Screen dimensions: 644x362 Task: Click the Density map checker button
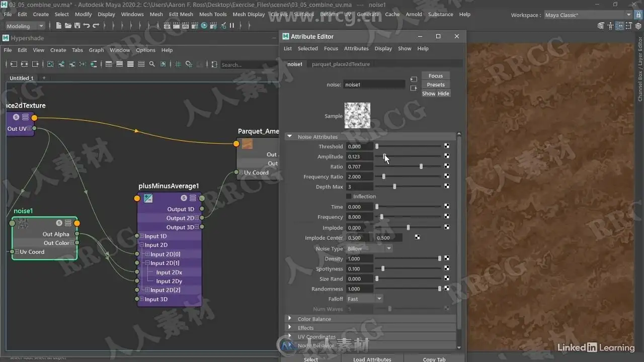446,258
